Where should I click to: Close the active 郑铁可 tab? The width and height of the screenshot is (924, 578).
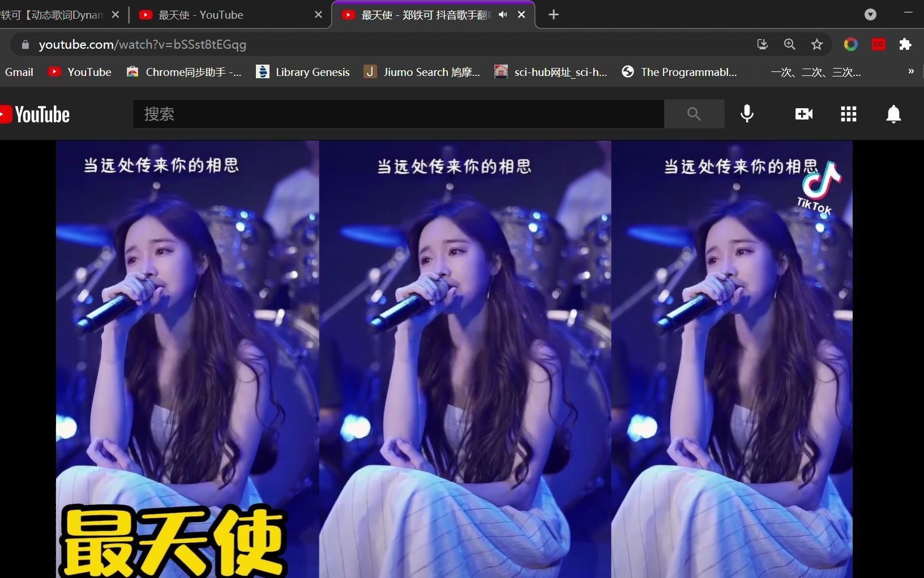(x=521, y=15)
